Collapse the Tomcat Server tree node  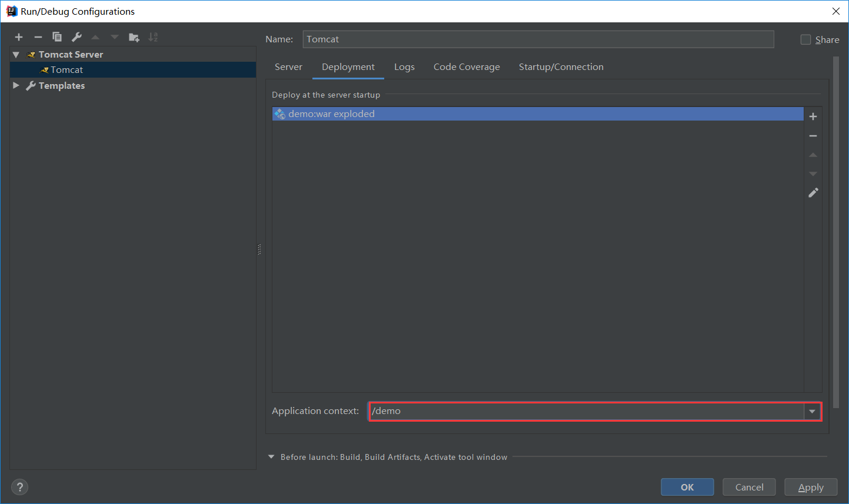[16, 55]
